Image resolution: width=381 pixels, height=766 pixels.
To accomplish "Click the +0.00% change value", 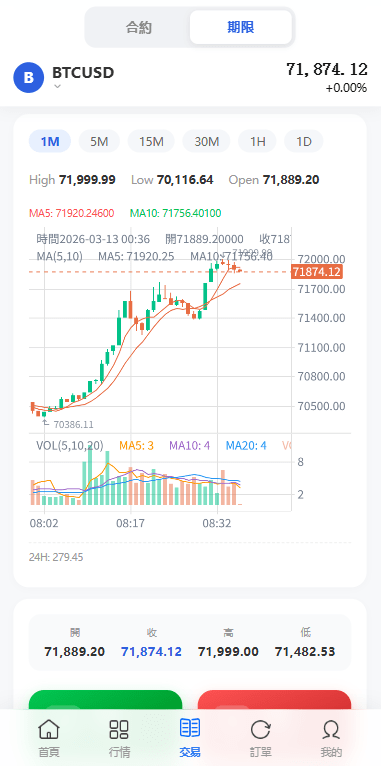I will click(346, 88).
